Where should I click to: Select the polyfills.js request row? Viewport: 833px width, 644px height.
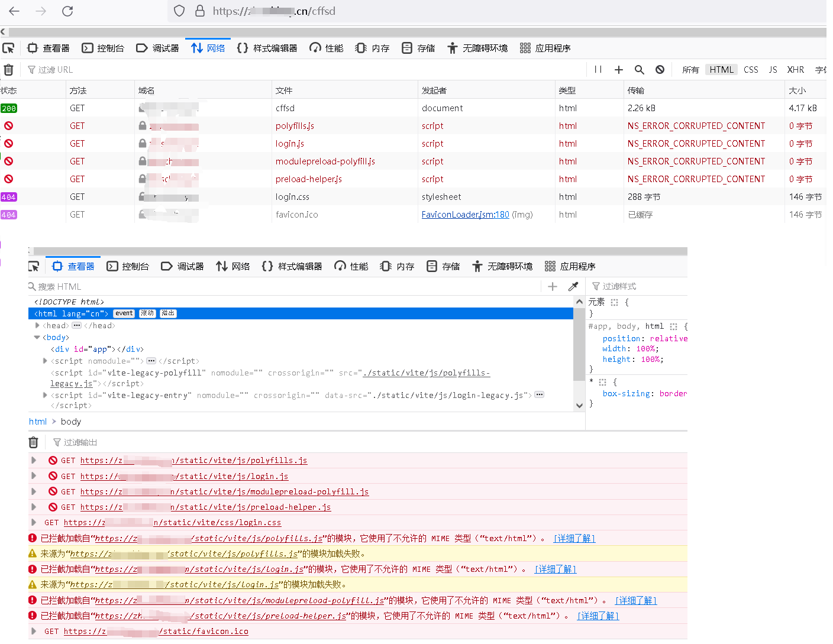click(x=413, y=126)
